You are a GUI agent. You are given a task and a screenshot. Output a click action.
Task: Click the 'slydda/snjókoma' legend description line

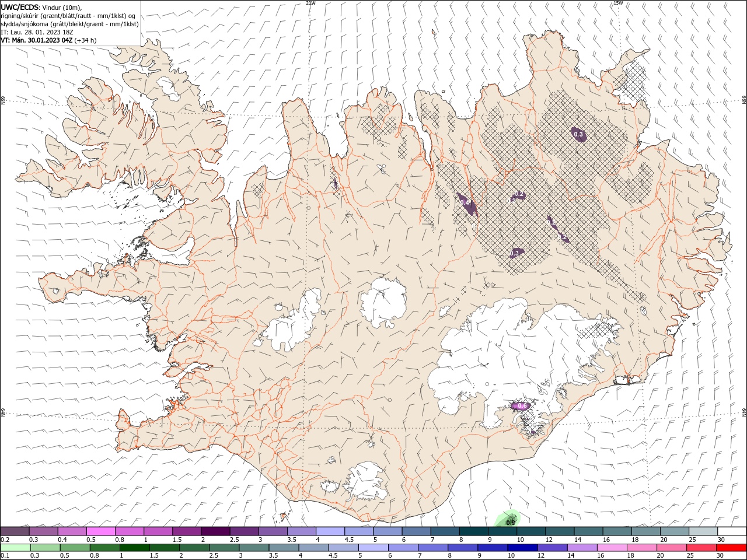pyautogui.click(x=69, y=24)
